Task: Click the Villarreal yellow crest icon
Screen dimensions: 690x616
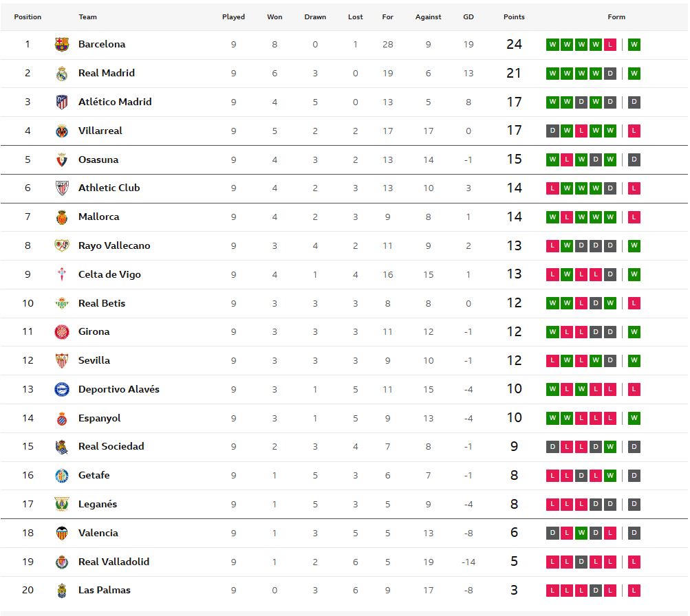Action: tap(62, 131)
